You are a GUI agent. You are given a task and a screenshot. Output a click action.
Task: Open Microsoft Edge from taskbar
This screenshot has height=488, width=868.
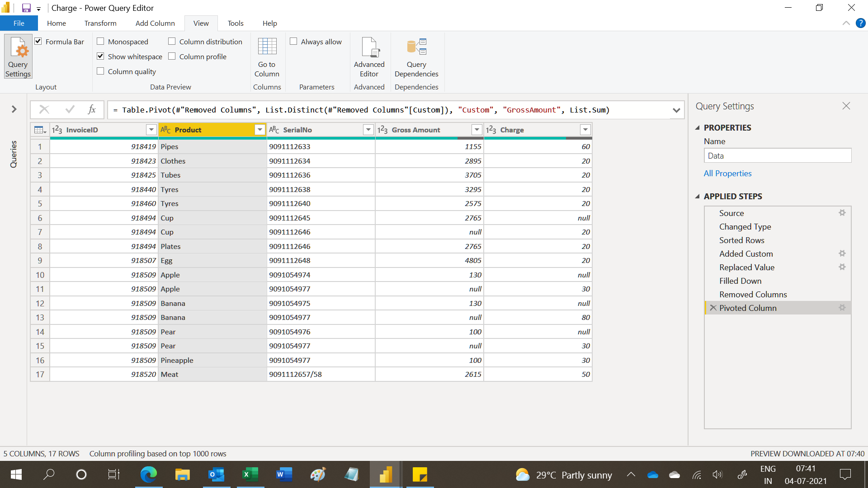pos(148,474)
